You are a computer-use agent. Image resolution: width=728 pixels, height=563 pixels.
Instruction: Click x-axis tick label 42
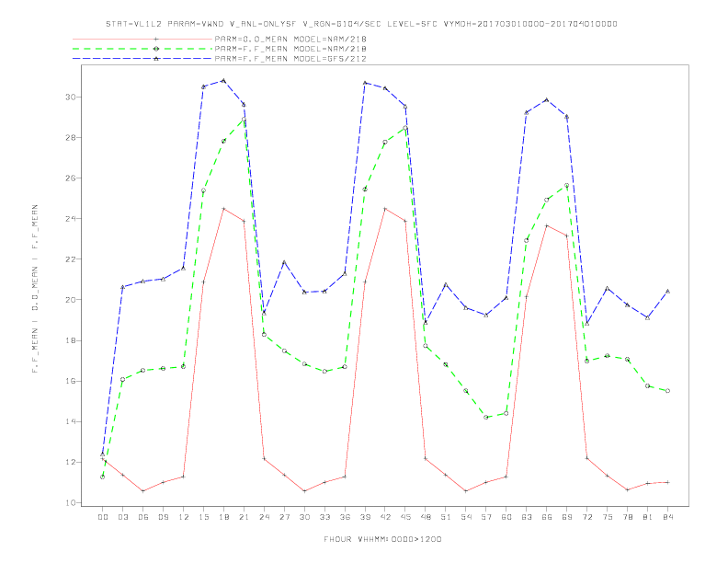pyautogui.click(x=385, y=517)
